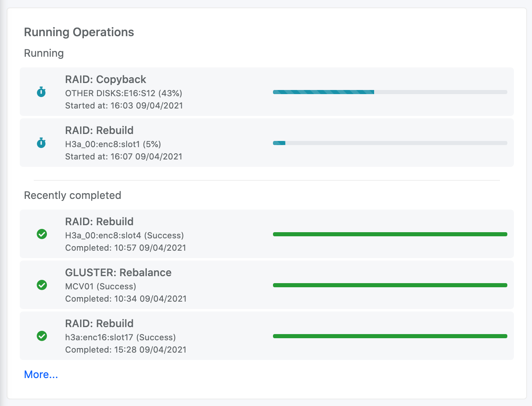Click the H3a_00:enc8:slot1 (5%) text

pos(113,144)
